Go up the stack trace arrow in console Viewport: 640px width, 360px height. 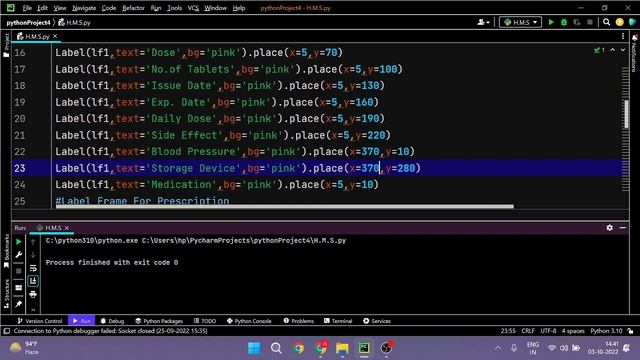pyautogui.click(x=33, y=242)
